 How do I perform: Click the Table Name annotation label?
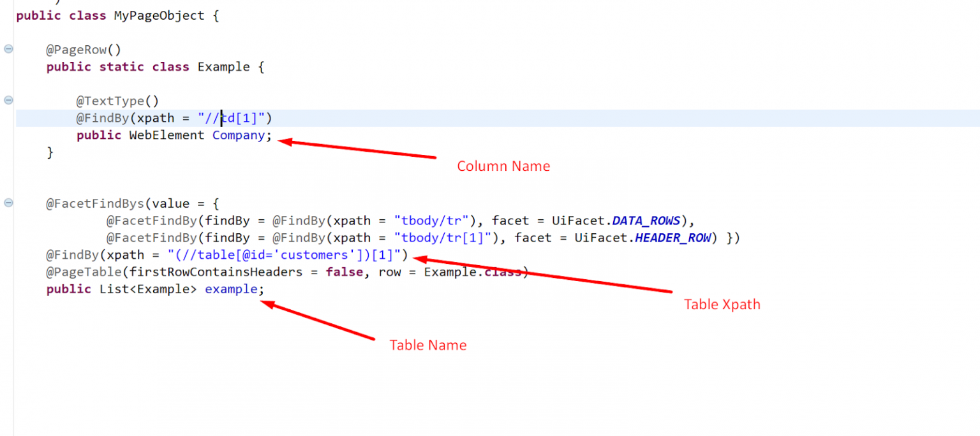click(x=427, y=345)
